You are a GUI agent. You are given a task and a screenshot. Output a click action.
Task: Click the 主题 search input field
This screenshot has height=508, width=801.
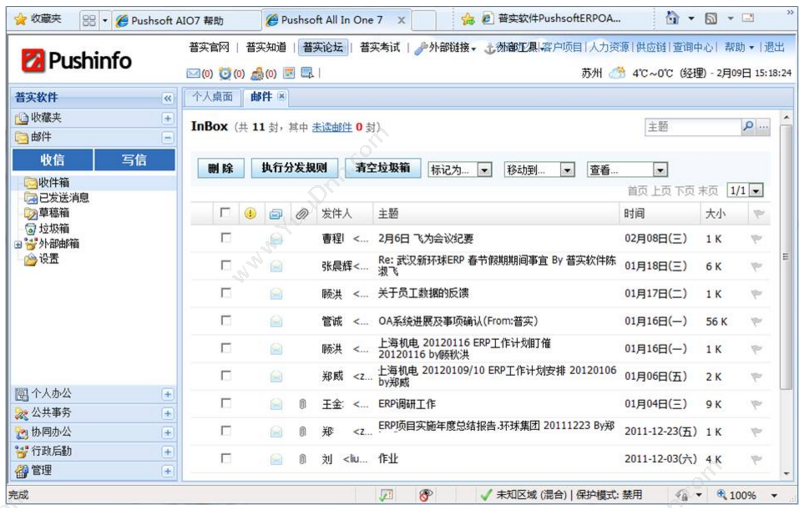(693, 127)
